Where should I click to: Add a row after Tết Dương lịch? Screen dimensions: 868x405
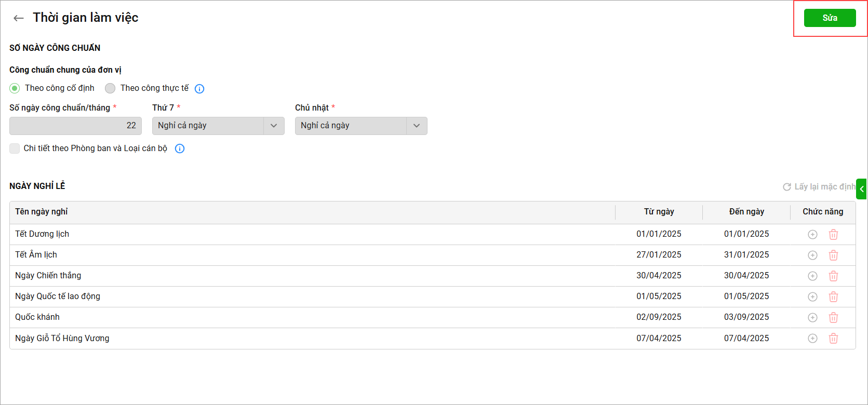812,235
